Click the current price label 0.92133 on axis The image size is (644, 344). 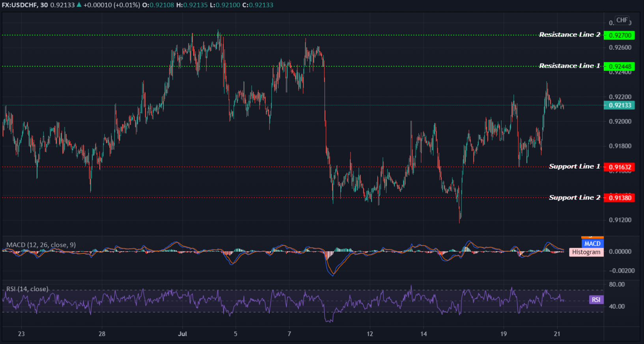(619, 105)
